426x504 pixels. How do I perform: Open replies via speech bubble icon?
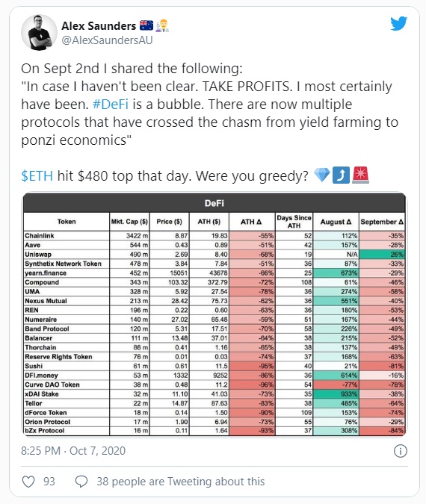pos(81,482)
